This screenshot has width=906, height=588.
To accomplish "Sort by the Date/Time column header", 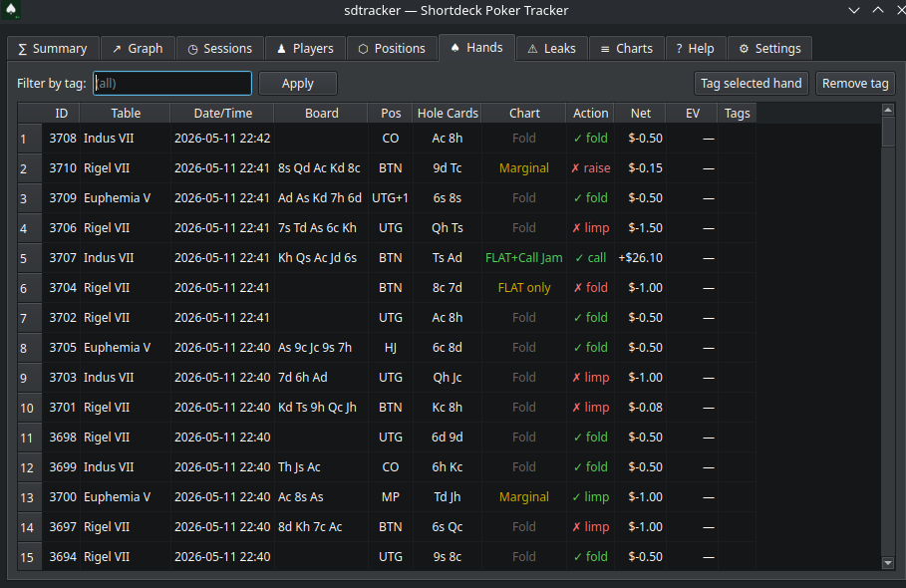I will pos(222,114).
